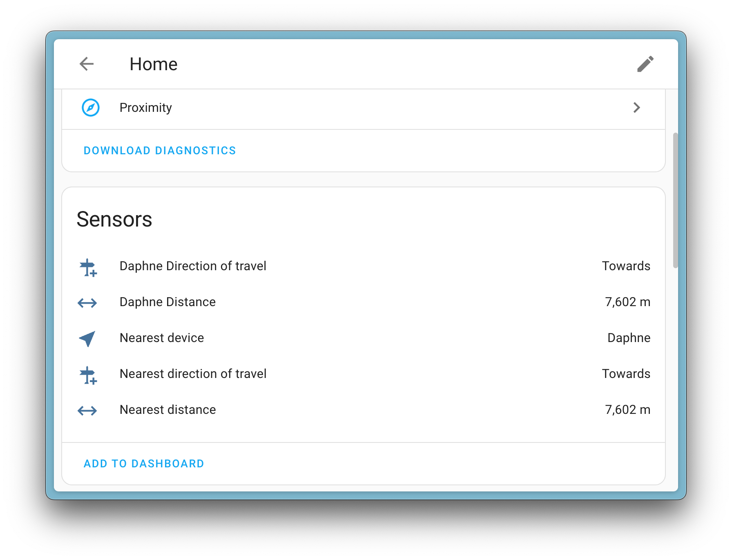732x560 pixels.
Task: Expand the Proximity row chevron
Action: coord(636,108)
